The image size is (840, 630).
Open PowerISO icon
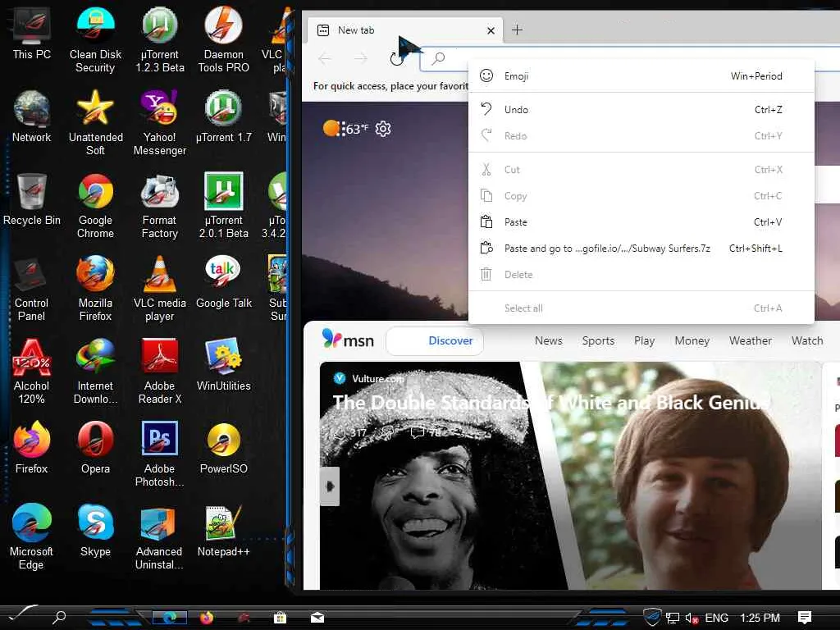coord(223,447)
